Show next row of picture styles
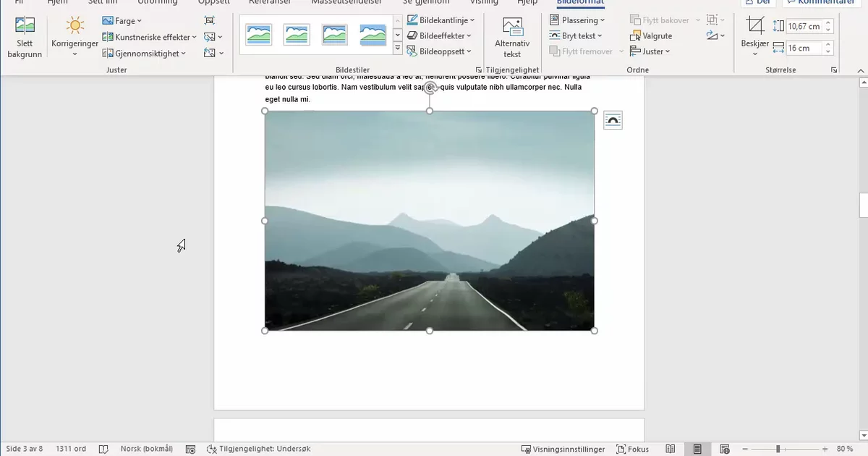Image resolution: width=868 pixels, height=456 pixels. click(398, 35)
